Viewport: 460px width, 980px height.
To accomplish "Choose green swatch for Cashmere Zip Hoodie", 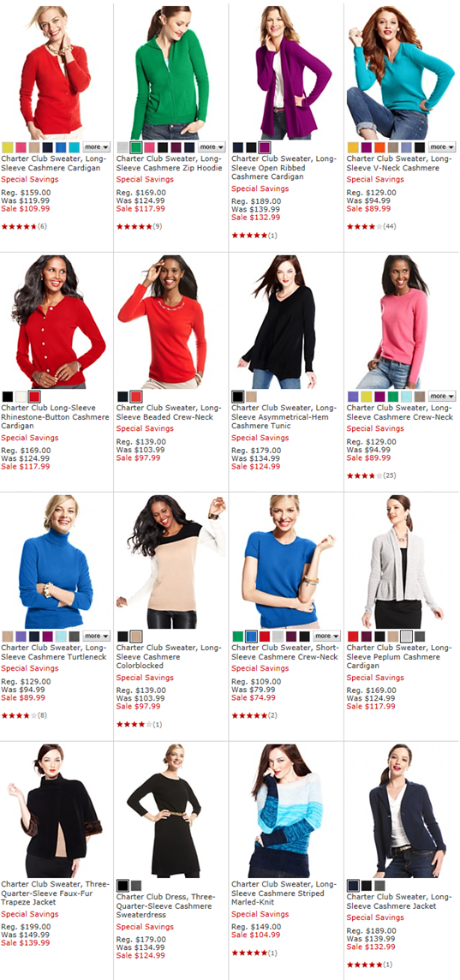I will click(136, 147).
